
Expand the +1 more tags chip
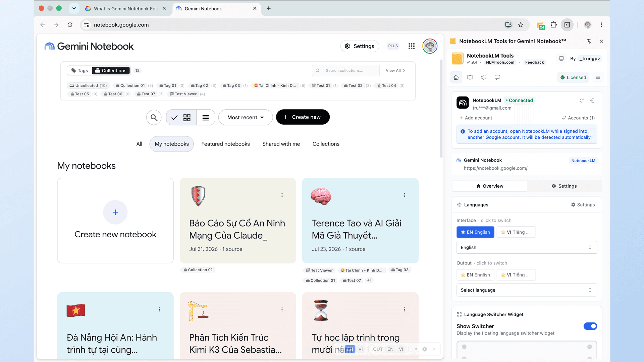click(369, 281)
